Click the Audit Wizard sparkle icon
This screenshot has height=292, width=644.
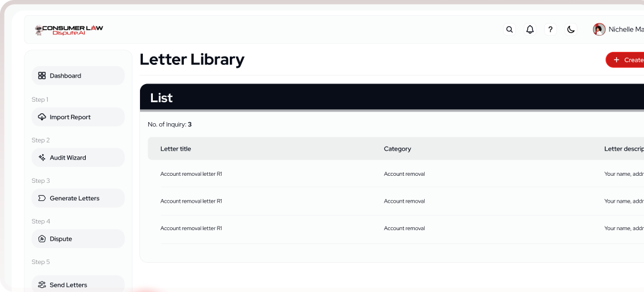coord(42,158)
